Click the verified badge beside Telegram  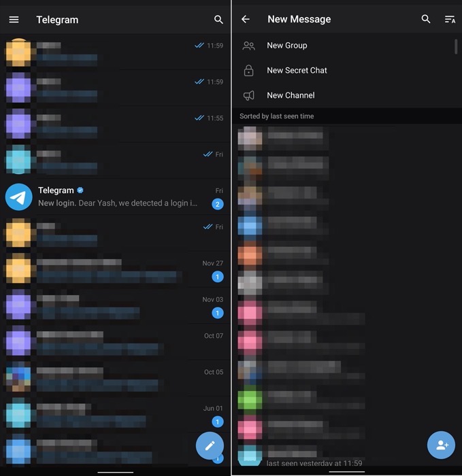tap(80, 190)
